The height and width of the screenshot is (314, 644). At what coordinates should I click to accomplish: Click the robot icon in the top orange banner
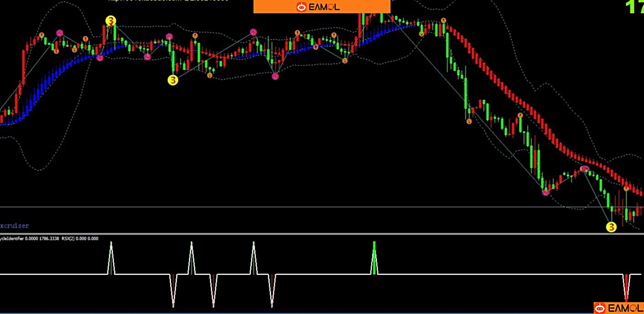tap(301, 6)
